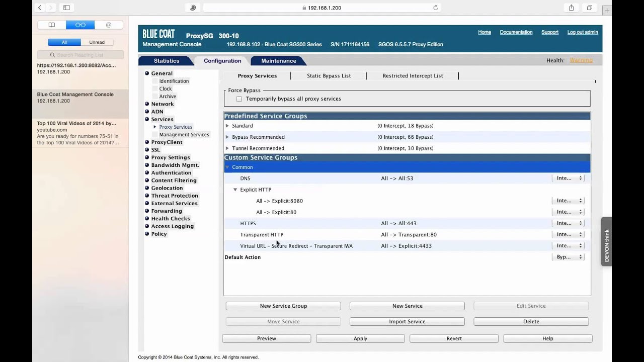This screenshot has width=644, height=362.
Task: Click the Search Reading List field
Action: tap(80, 55)
